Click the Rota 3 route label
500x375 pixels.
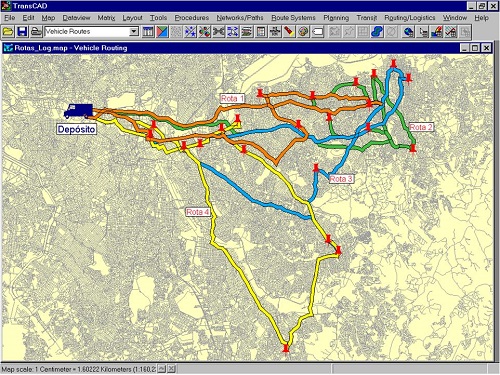pos(341,179)
